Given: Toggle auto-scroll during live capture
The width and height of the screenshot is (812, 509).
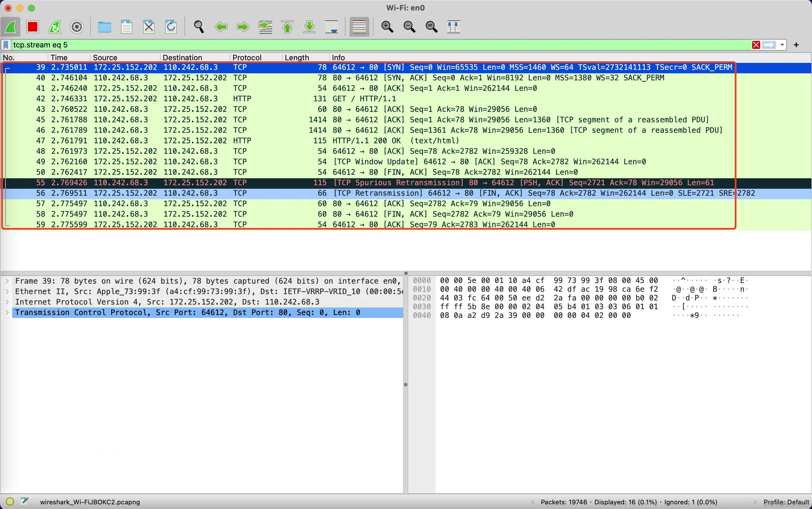Looking at the screenshot, I should pos(332,26).
